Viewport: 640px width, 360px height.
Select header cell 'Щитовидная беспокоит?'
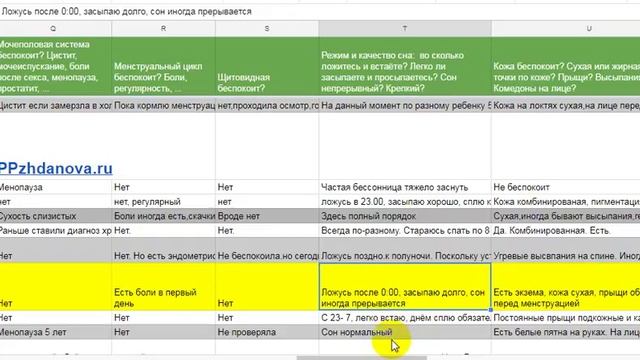(267, 67)
